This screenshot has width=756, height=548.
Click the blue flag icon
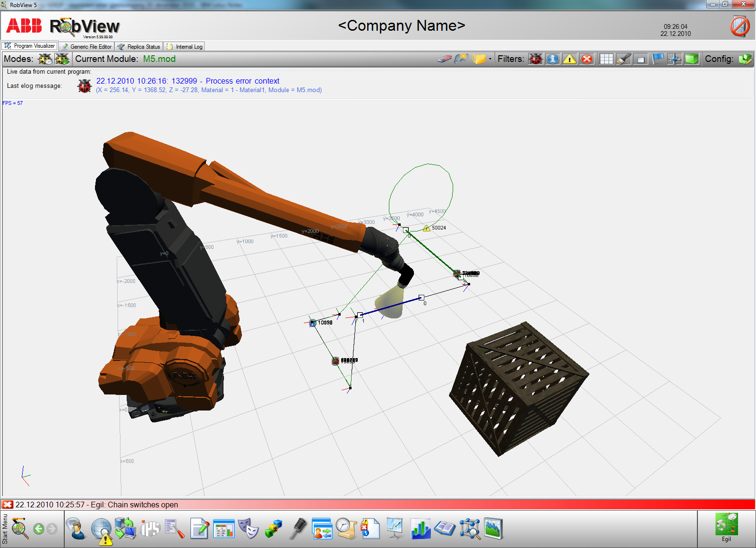point(657,59)
